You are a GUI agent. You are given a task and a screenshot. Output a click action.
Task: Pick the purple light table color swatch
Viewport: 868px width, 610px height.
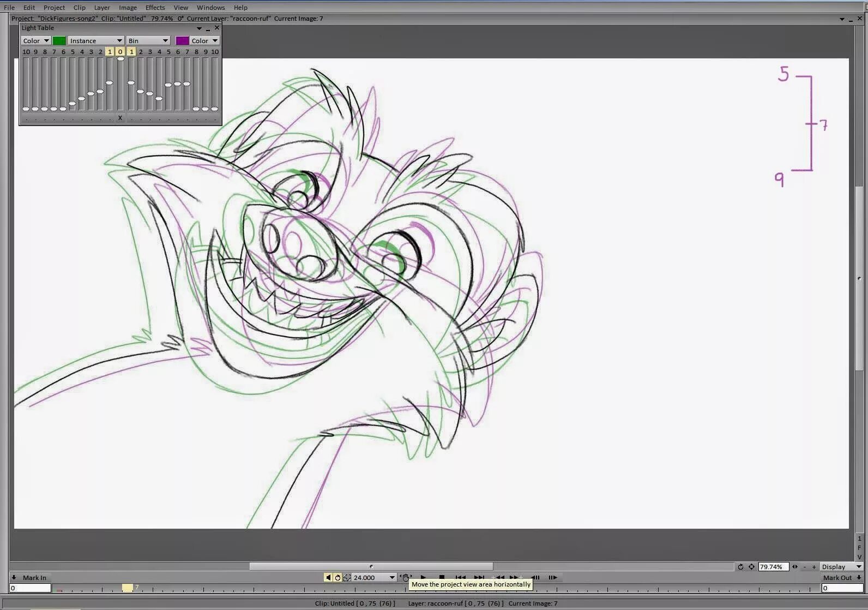(x=182, y=41)
